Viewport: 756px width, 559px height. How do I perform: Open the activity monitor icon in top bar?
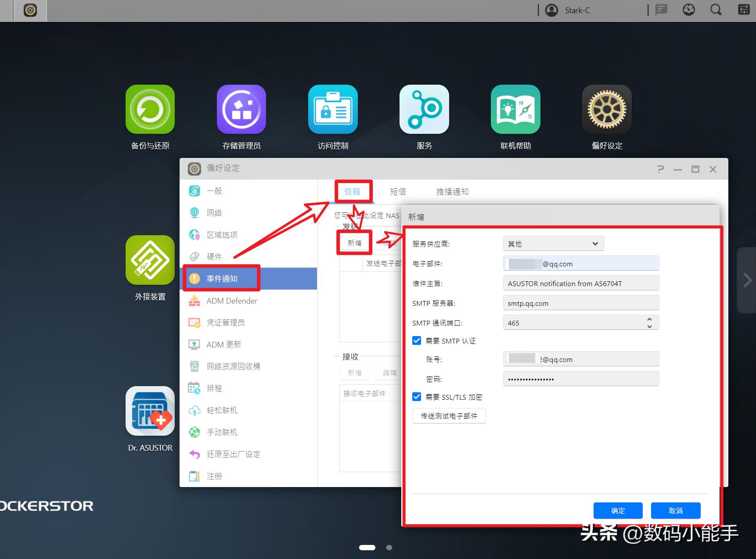(x=689, y=10)
